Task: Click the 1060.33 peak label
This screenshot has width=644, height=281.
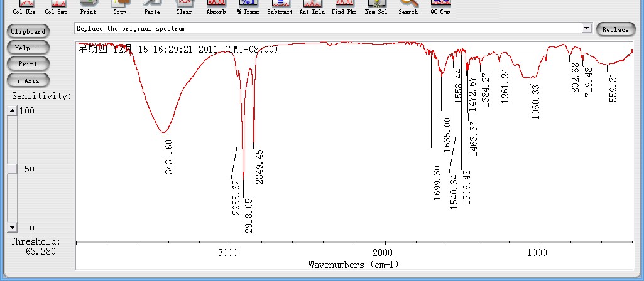Action: point(535,102)
